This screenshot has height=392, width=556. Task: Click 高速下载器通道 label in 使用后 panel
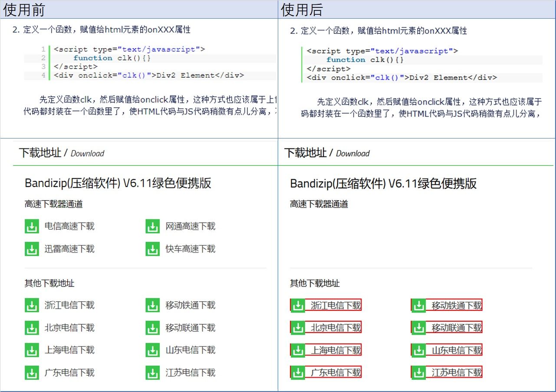pyautogui.click(x=319, y=204)
